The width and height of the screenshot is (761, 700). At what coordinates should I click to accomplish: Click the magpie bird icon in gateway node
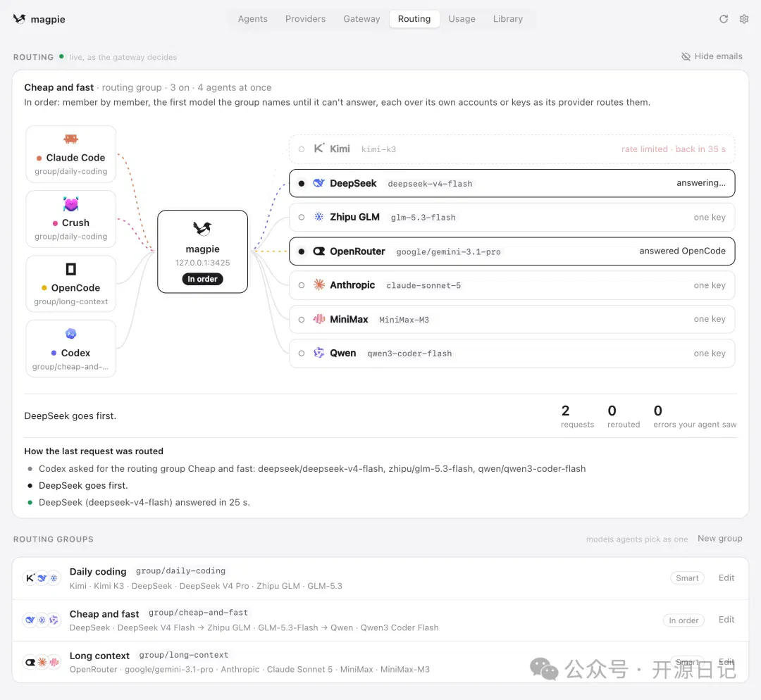(x=202, y=228)
